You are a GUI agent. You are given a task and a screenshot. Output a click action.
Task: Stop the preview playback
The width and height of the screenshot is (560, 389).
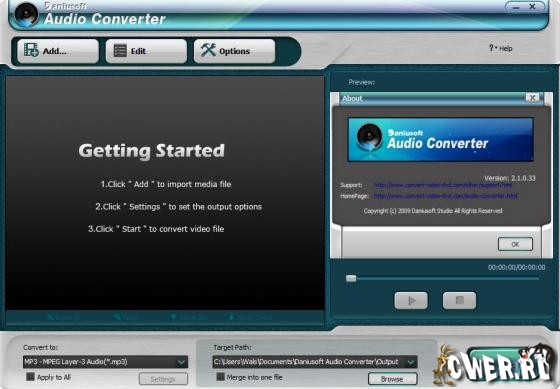(x=459, y=300)
